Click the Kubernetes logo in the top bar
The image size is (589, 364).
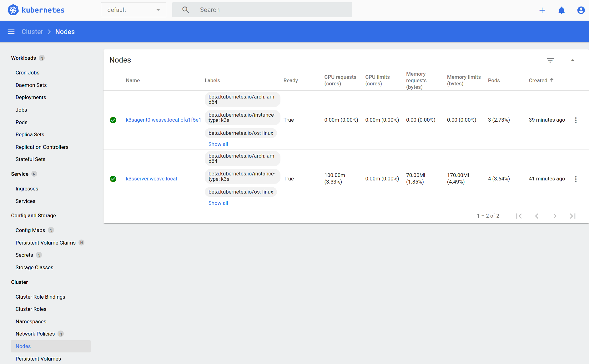click(36, 10)
